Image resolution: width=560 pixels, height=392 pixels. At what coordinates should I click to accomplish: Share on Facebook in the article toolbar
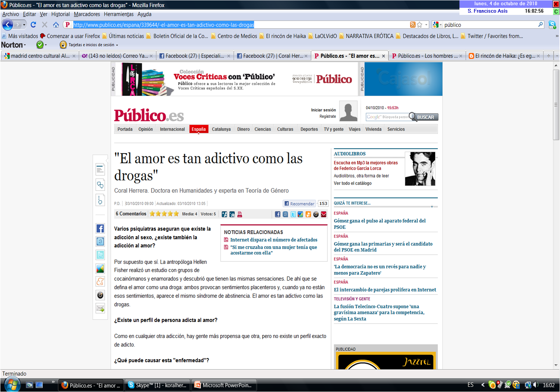[x=277, y=214]
